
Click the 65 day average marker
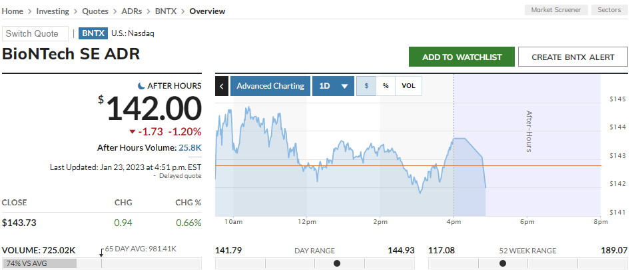(x=101, y=252)
